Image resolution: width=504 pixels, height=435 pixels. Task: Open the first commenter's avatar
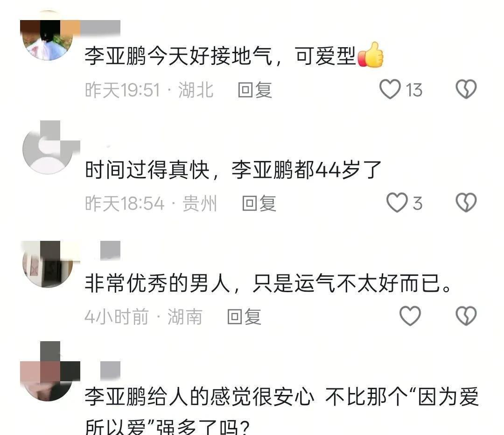pyautogui.click(x=48, y=36)
